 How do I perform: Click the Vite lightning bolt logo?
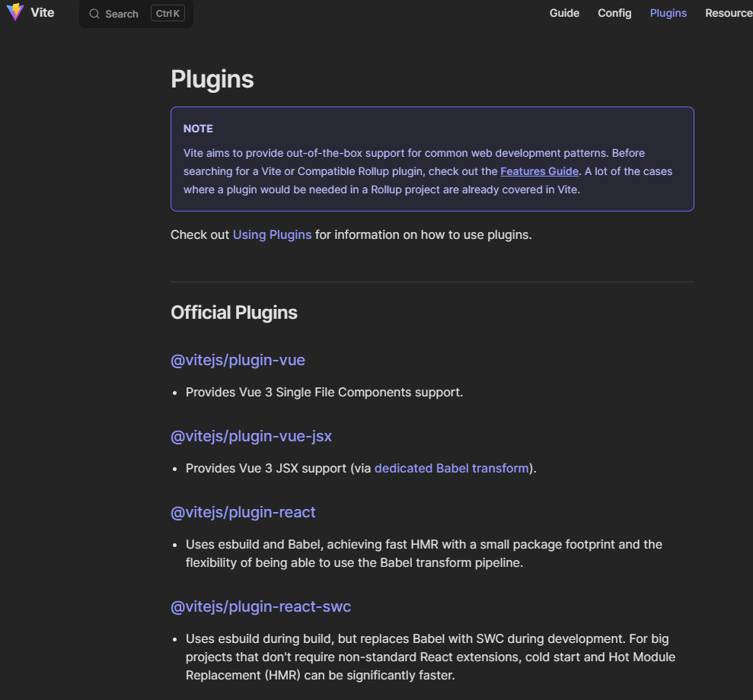[15, 13]
